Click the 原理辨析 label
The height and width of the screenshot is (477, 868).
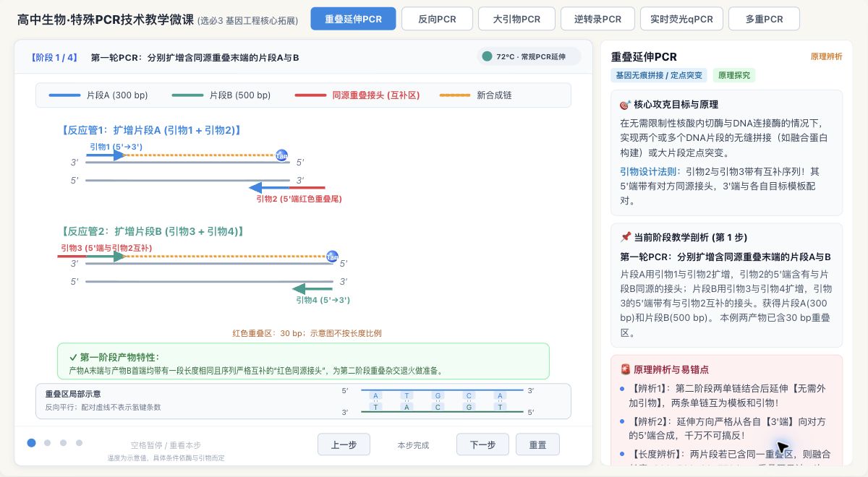826,56
